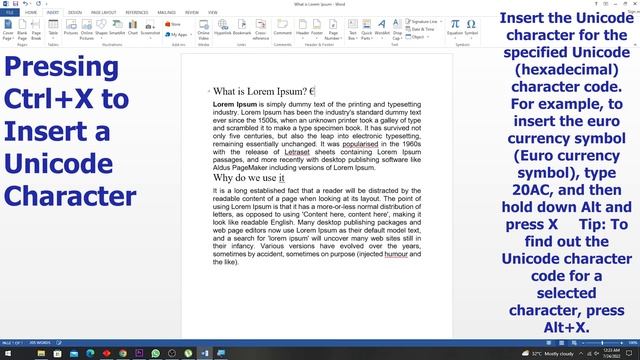This screenshot has width=640, height=360.
Task: Repeat the last action
Action: [38, 4]
